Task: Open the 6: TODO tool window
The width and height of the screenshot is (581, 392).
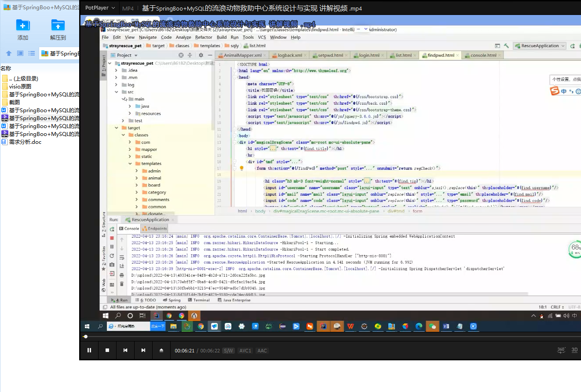Action: click(146, 300)
